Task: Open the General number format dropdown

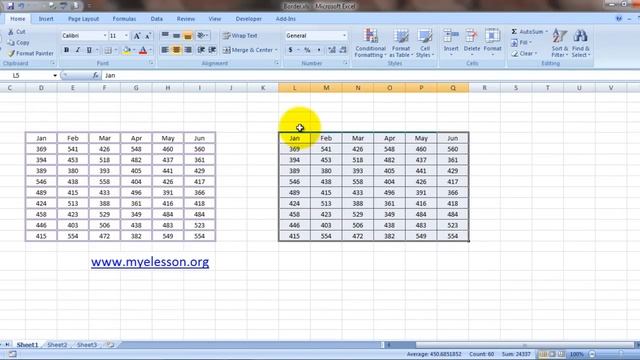Action: point(344,36)
